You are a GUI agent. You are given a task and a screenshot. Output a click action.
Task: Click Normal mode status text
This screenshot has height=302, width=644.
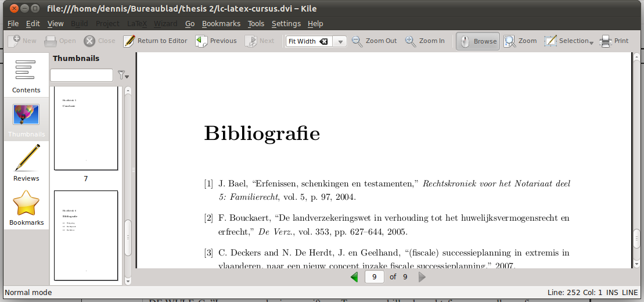tap(28, 293)
